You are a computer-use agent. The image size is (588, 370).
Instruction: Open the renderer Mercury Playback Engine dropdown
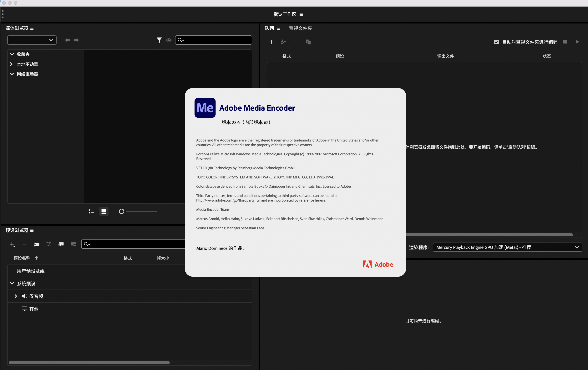pos(507,247)
